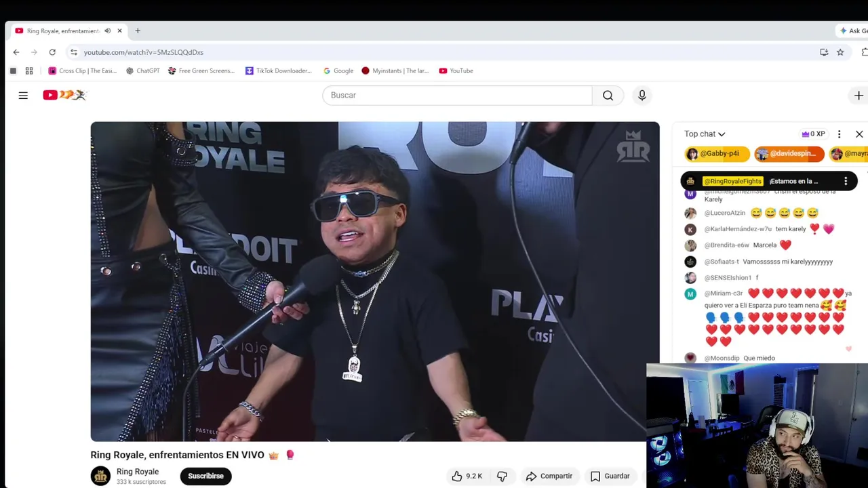Viewport: 868px width, 488px height.
Task: Open Free Green Screens bookmark
Action: coord(201,70)
